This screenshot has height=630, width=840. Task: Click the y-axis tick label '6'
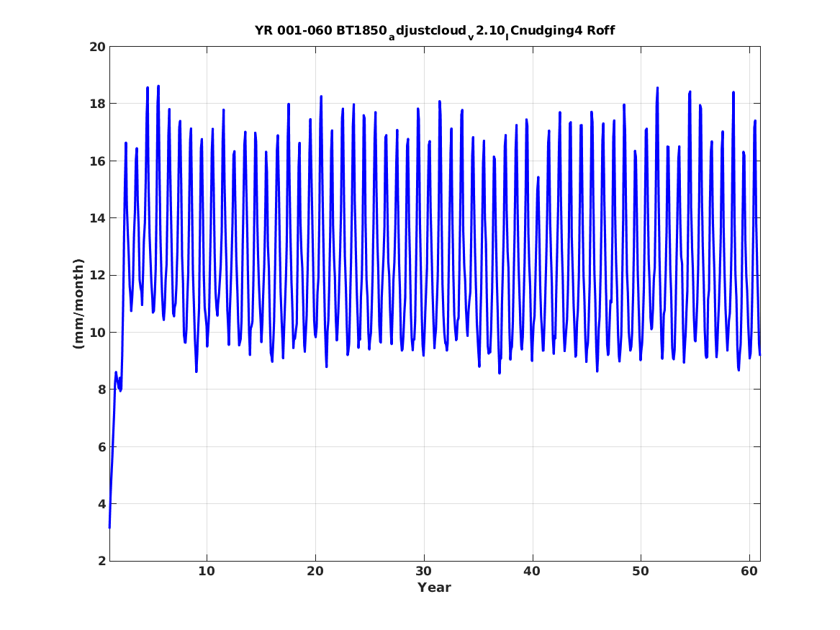click(101, 447)
